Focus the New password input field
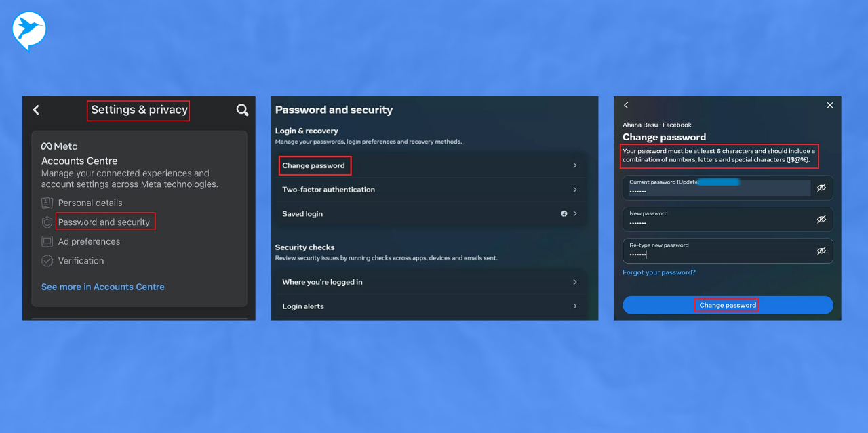The image size is (868, 433). tap(719, 220)
